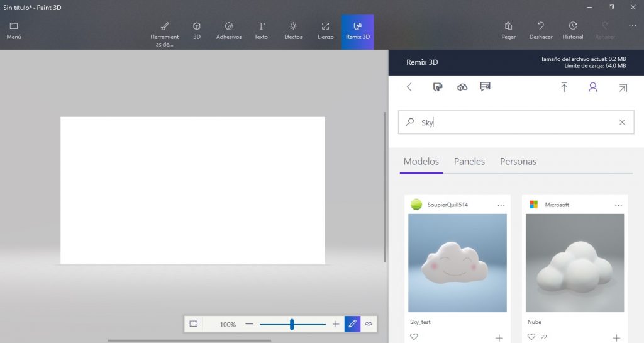Zoom in with the plus button
This screenshot has height=343, width=644.
336,324
